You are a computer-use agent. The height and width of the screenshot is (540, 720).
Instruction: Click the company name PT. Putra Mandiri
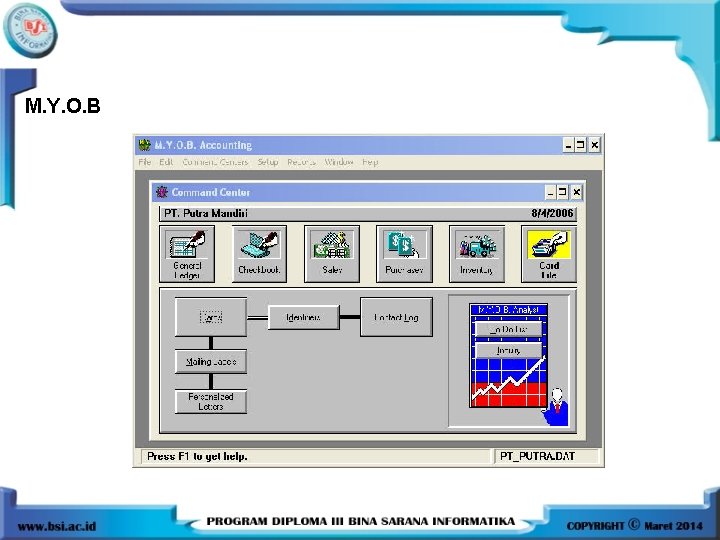(206, 213)
